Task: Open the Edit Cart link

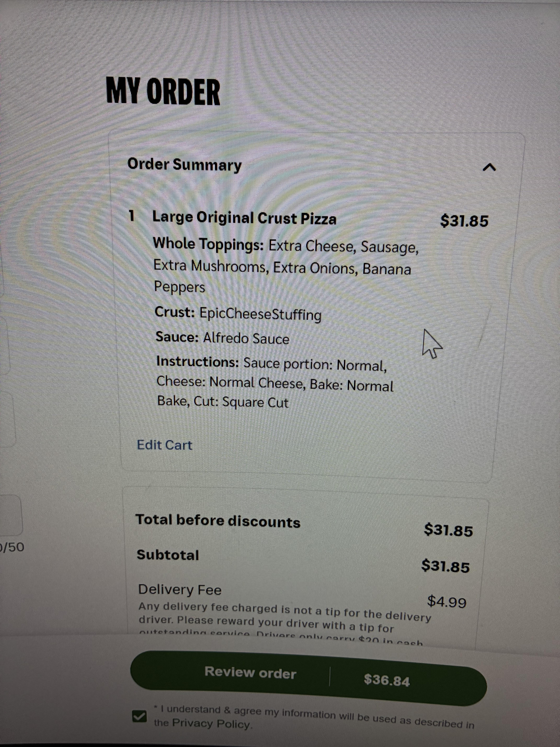Action: pyautogui.click(x=164, y=445)
